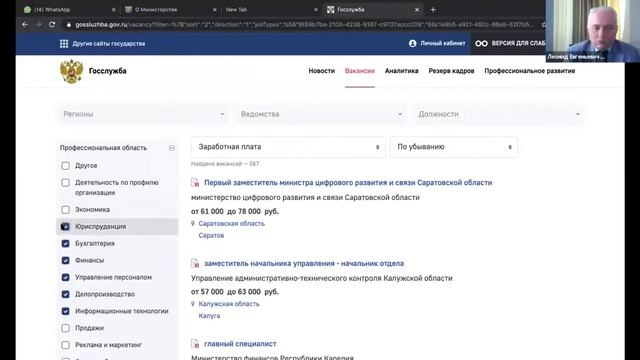Uncheck the Юриспруденция checkbox
This screenshot has width=640, height=360.
(x=65, y=227)
